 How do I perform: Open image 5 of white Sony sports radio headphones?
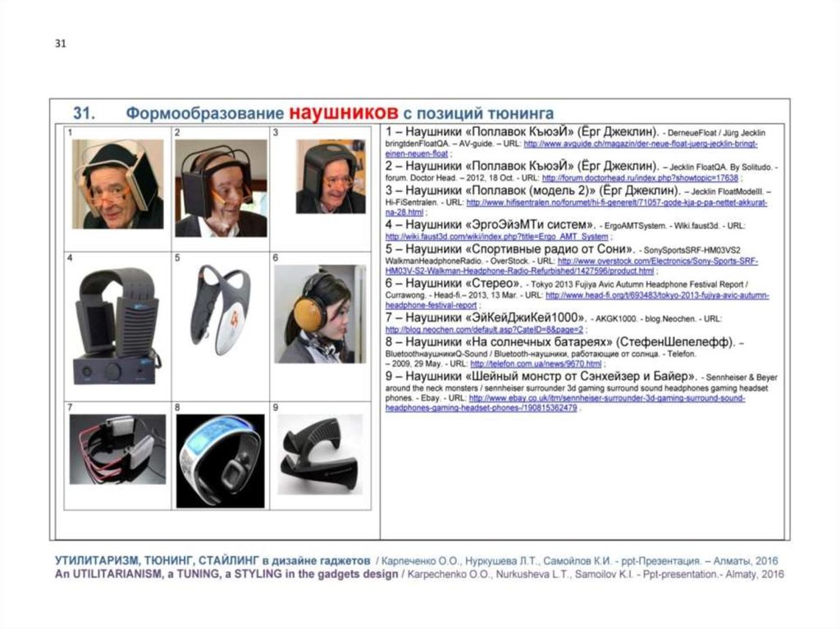coord(219,310)
